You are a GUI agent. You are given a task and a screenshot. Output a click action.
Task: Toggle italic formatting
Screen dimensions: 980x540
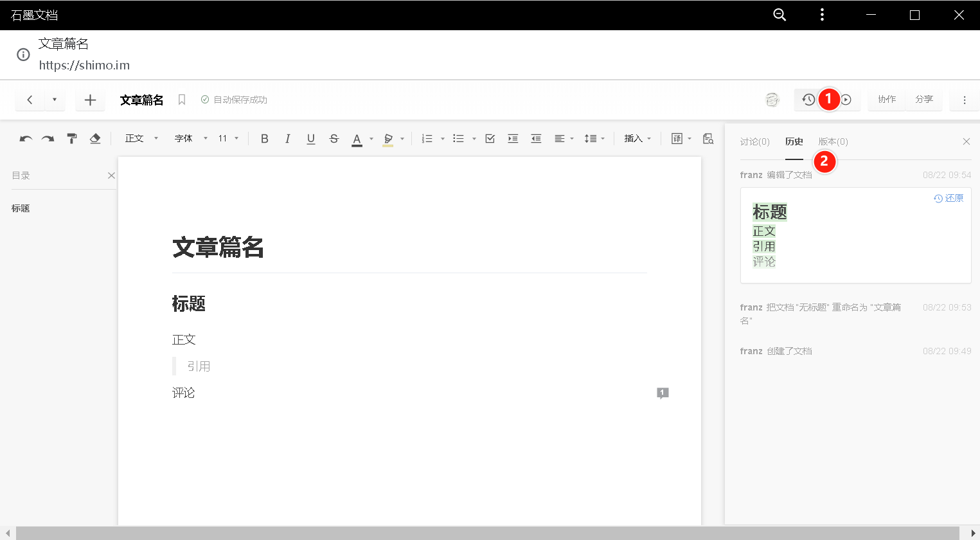point(287,138)
